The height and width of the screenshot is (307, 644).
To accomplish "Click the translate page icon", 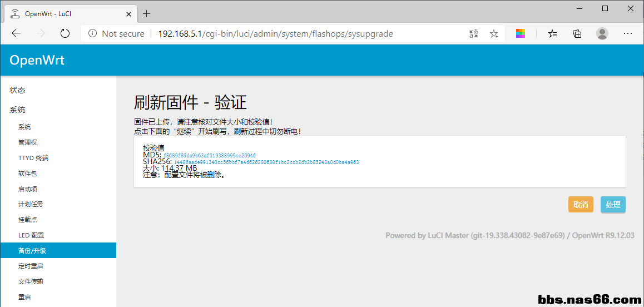I will click(473, 33).
